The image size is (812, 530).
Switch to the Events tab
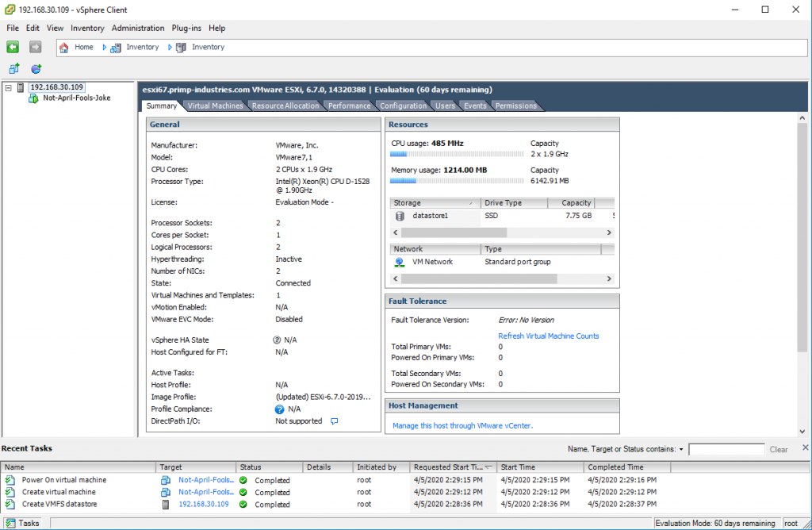pos(475,106)
